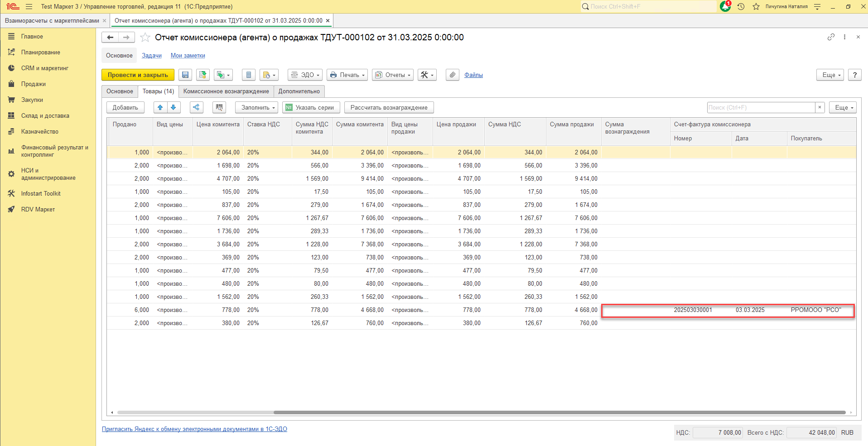This screenshot has width=868, height=446.
Task: Open the Отчеты dropdown
Action: (x=392, y=75)
